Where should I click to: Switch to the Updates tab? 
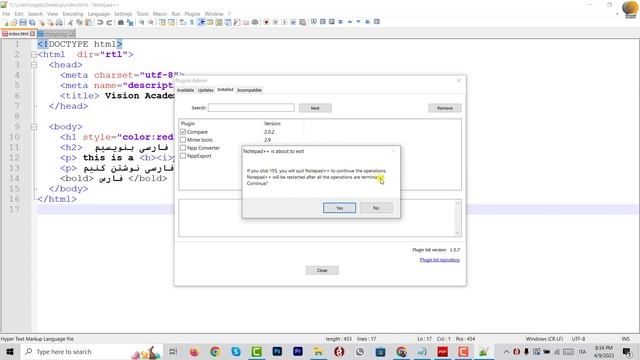[x=205, y=90]
